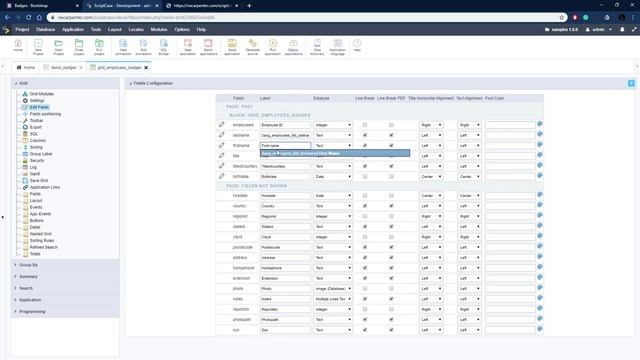Open Title Horizontal Alignment dropdown for employeeid
Image resolution: width=640 pixels, height=360 pixels.
coord(431,125)
